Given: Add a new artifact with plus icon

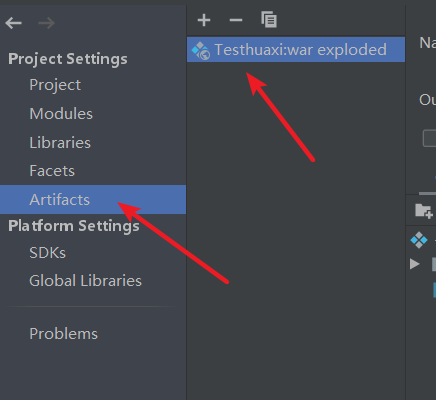Looking at the screenshot, I should 204,20.
